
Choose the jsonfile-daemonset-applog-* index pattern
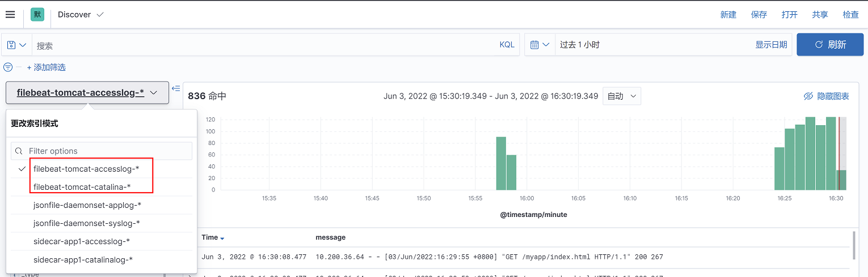tap(87, 205)
